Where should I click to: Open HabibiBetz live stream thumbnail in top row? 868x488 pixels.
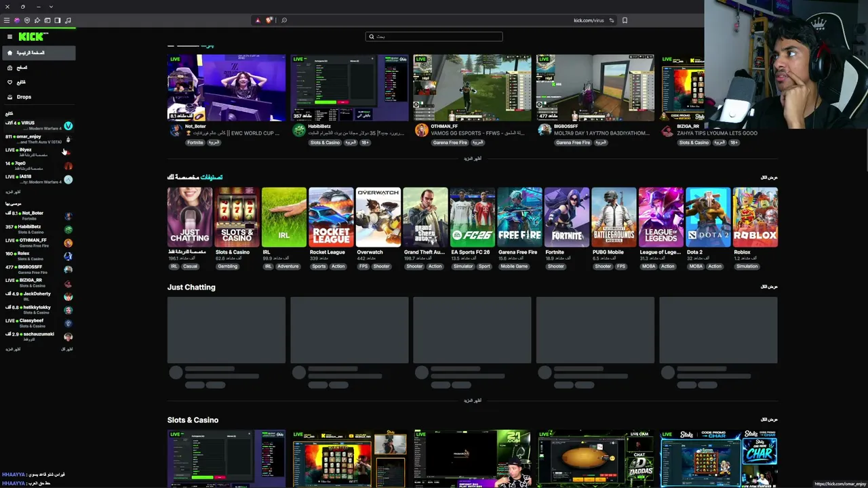[349, 88]
